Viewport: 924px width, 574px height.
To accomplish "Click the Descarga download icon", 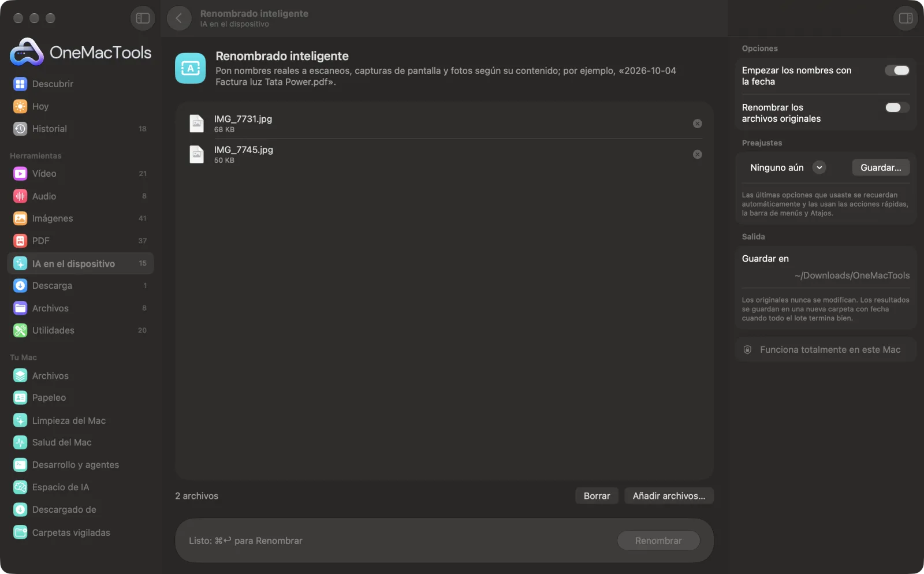I will [20, 286].
